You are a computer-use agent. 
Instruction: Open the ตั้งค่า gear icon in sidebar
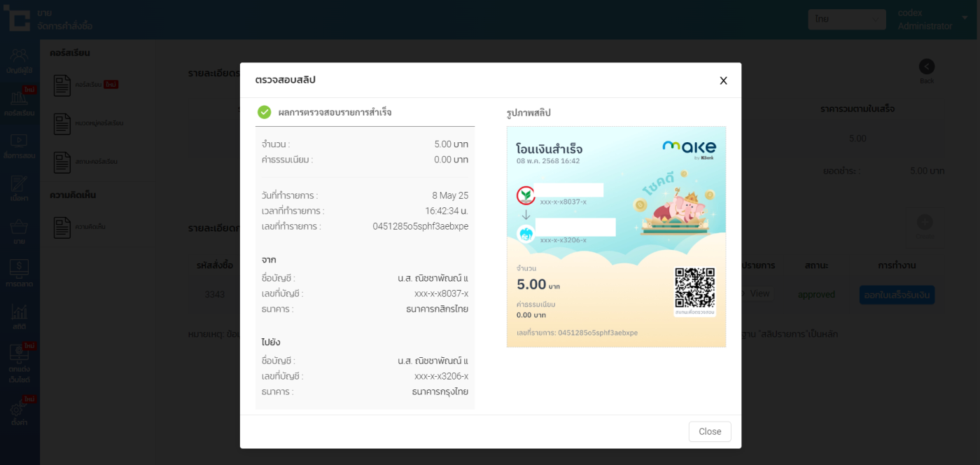pos(19,412)
